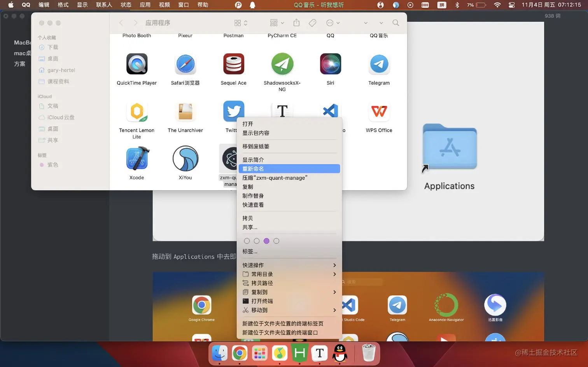588x367 pixels.
Task: Click the Google Chrome thumbnail in background image
Action: point(201,305)
